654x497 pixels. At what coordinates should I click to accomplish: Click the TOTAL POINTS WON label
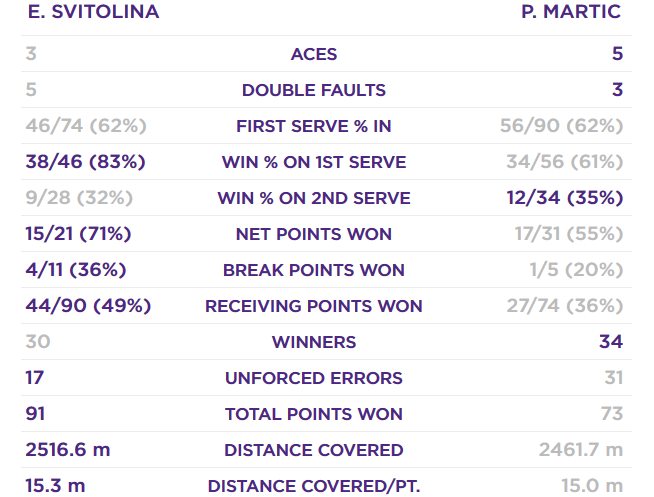pos(314,414)
